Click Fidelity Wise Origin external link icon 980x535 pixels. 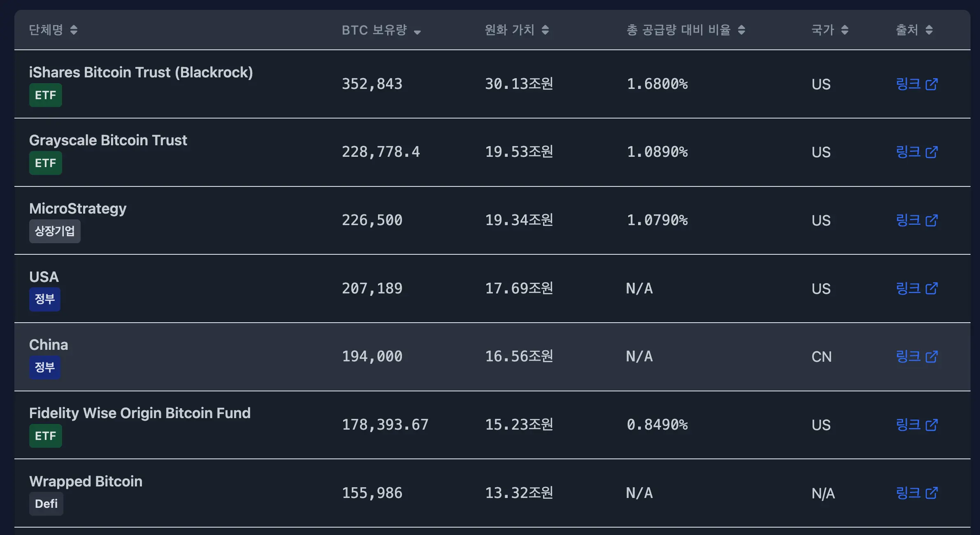point(931,425)
